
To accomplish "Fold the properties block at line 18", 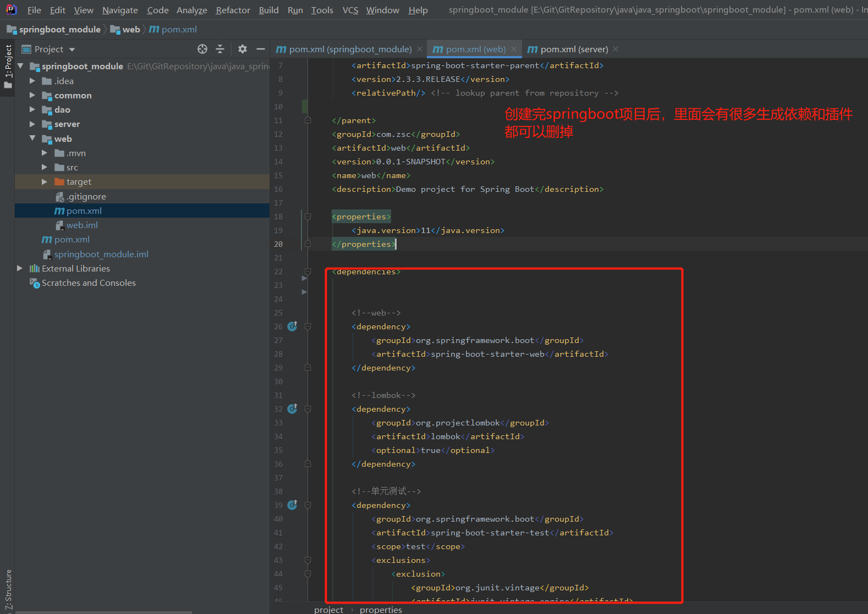I will [308, 217].
